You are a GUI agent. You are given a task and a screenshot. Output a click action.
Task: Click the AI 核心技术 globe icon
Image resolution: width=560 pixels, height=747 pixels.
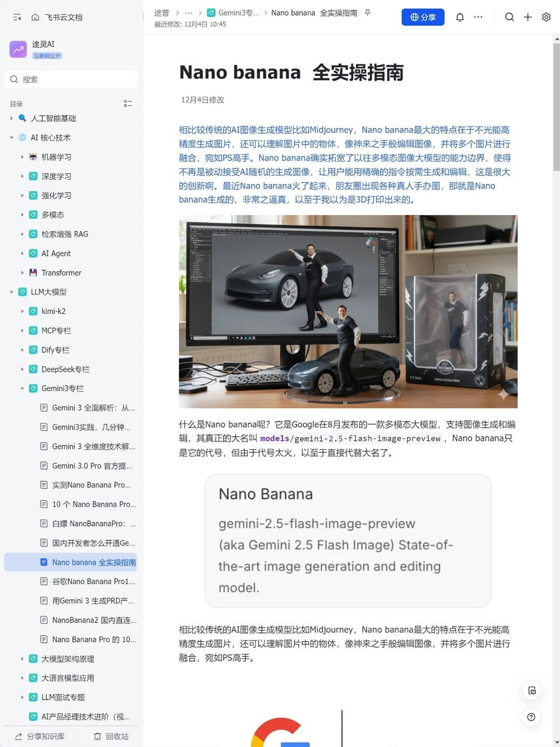(x=22, y=137)
